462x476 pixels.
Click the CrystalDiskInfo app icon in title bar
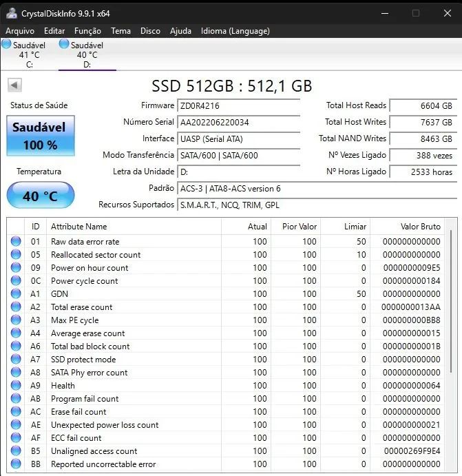pos(12,13)
